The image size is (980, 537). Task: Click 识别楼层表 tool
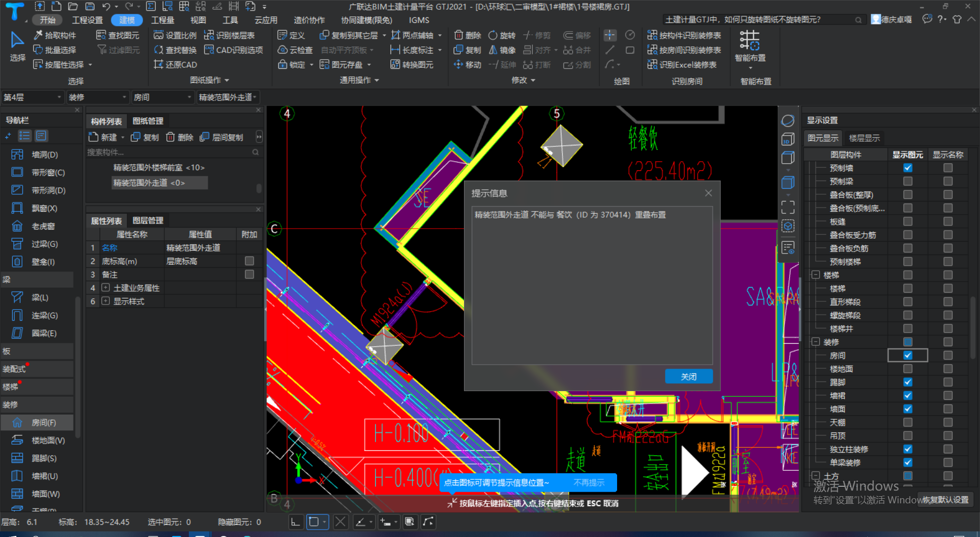[229, 35]
